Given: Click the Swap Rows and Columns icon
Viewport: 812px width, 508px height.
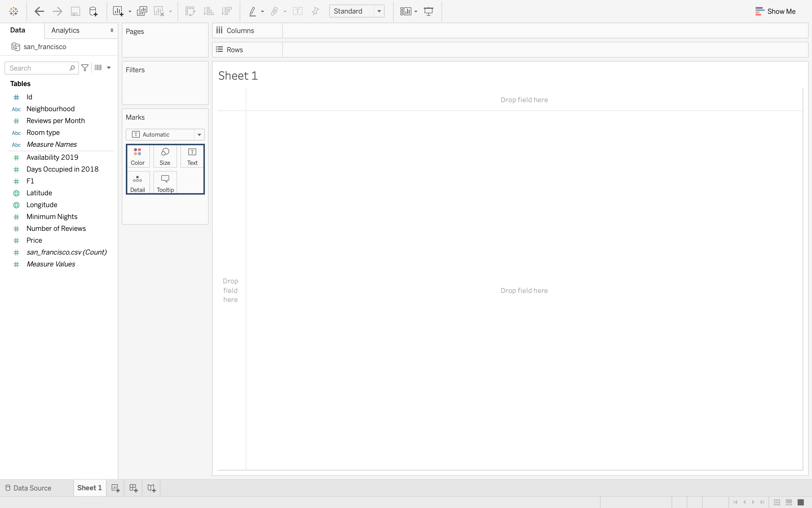Looking at the screenshot, I should [x=190, y=11].
